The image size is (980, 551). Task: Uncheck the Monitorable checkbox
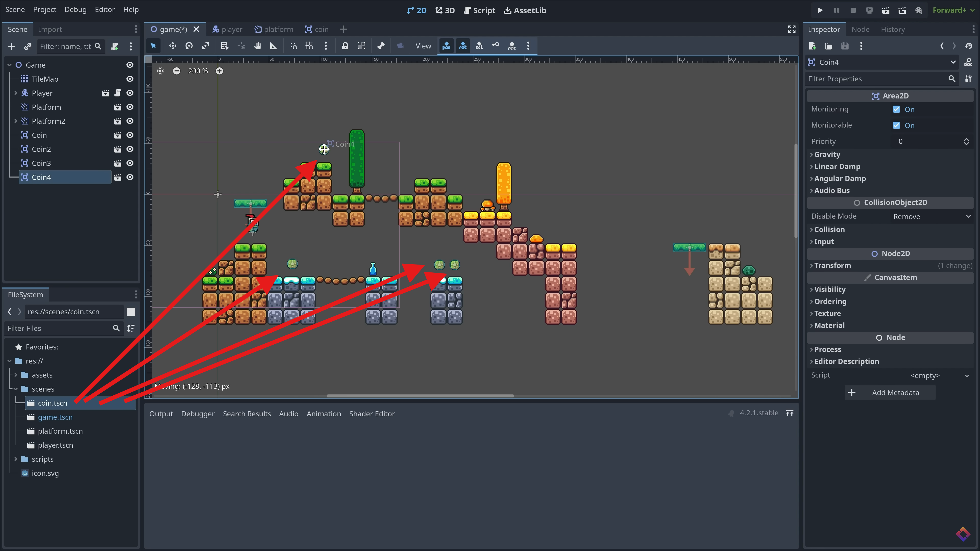896,126
